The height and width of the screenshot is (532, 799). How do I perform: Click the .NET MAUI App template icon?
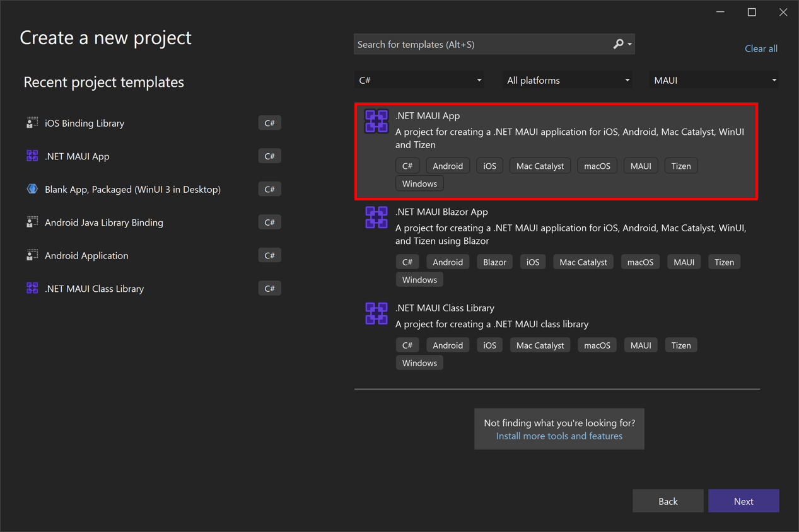click(376, 122)
